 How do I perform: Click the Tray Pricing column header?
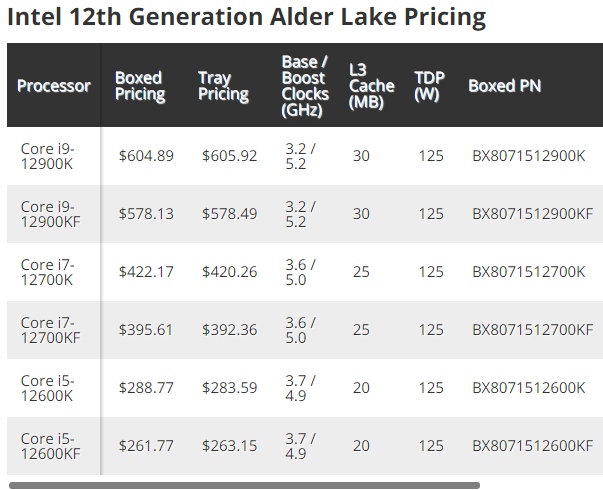click(x=223, y=86)
